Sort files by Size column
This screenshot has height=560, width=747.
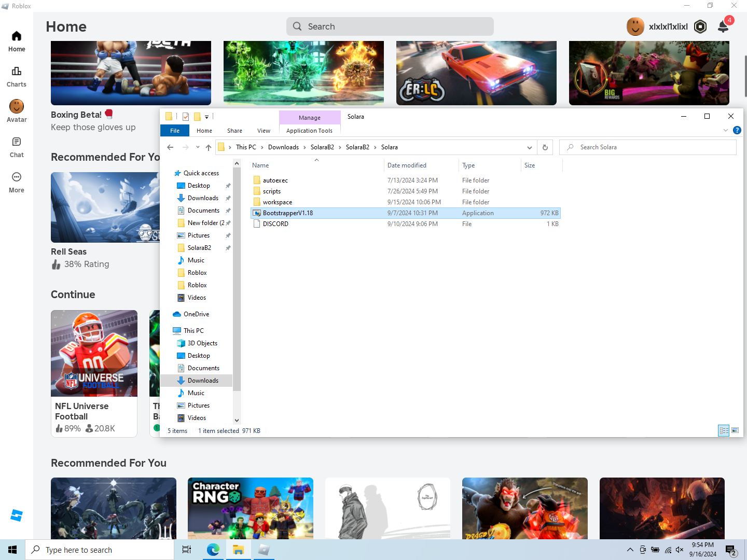pyautogui.click(x=541, y=165)
